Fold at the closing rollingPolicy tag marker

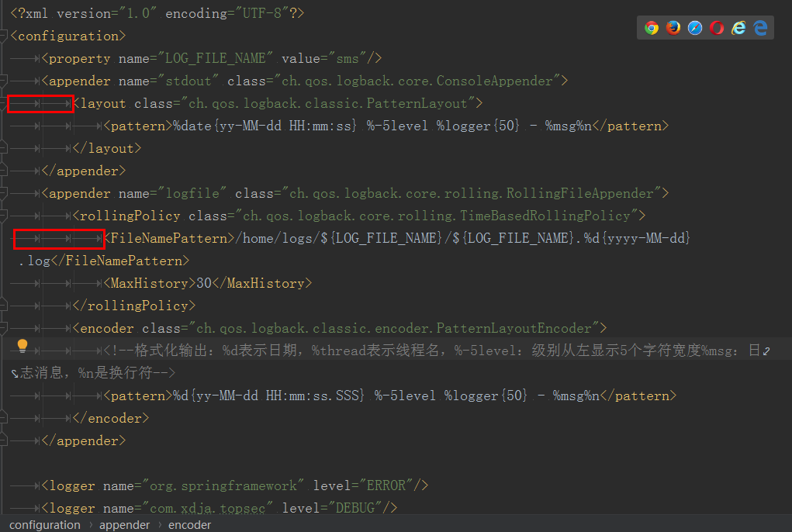(3, 306)
